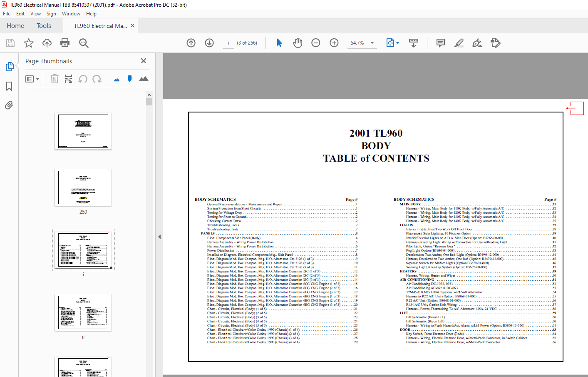Go to previous page arrow
The width and height of the screenshot is (588, 377).
191,43
